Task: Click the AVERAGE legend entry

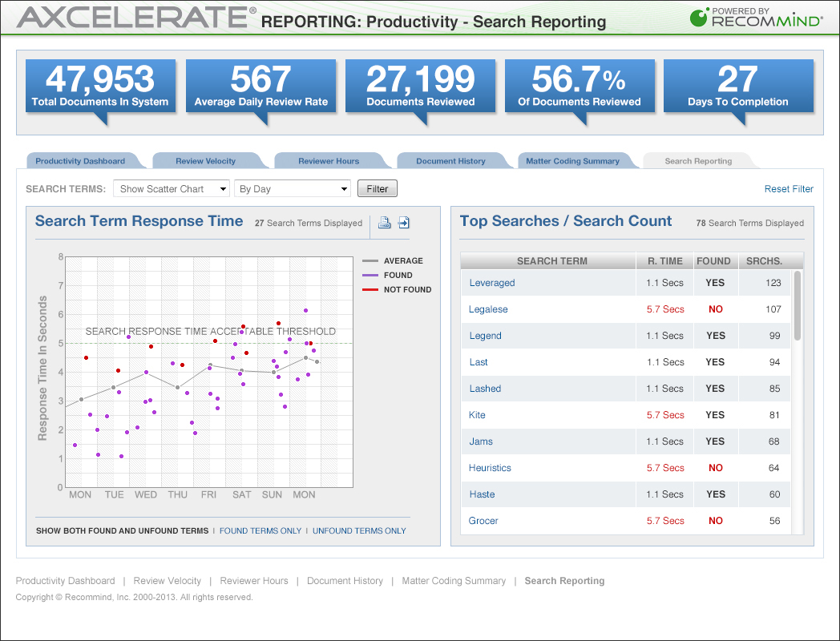Action: (393, 260)
